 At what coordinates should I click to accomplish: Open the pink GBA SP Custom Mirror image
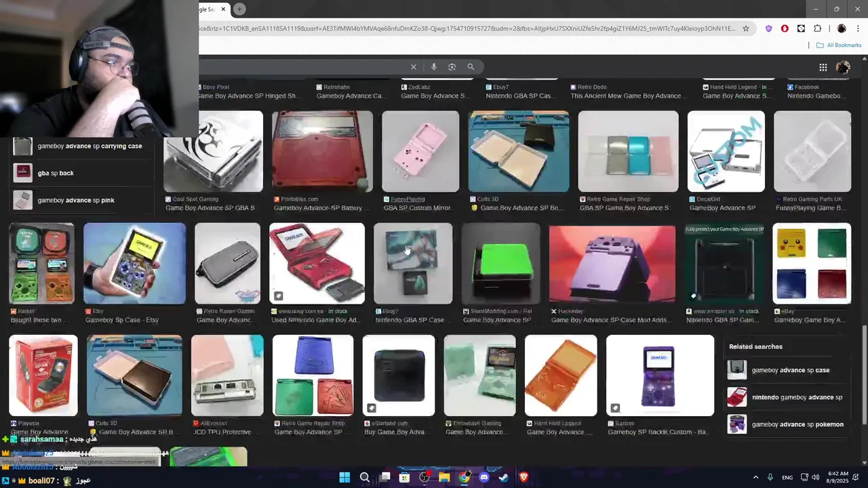[x=420, y=152]
